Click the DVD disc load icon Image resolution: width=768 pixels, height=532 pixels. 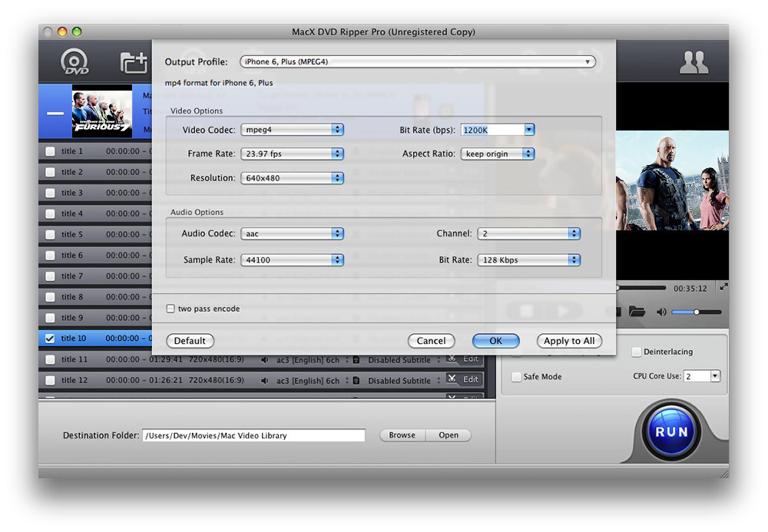coord(74,62)
